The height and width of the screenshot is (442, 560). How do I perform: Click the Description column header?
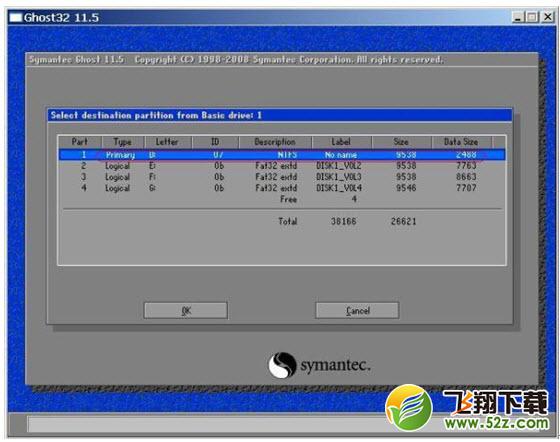coord(275,142)
